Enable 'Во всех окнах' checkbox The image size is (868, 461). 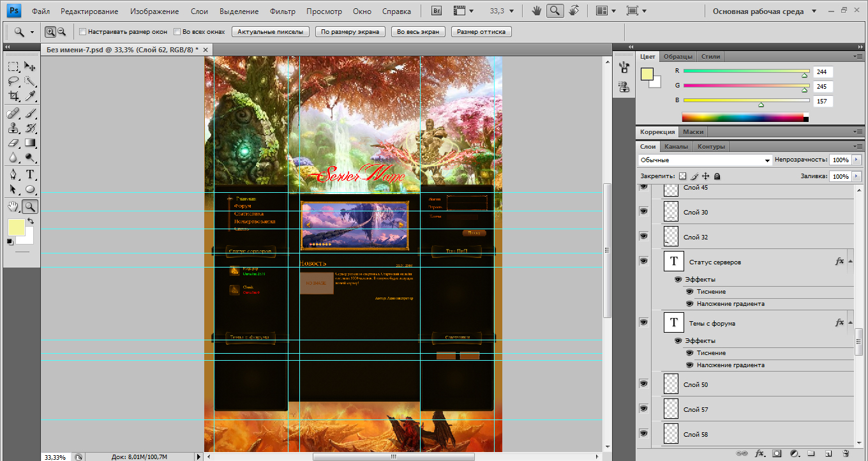click(177, 31)
